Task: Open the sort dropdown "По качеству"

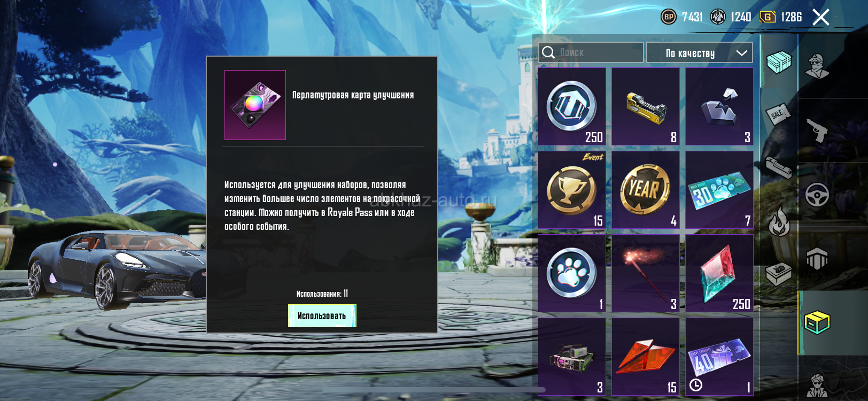Action: click(x=700, y=53)
